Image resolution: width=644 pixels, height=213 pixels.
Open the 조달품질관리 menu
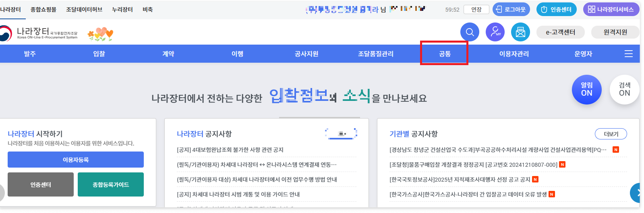point(376,54)
